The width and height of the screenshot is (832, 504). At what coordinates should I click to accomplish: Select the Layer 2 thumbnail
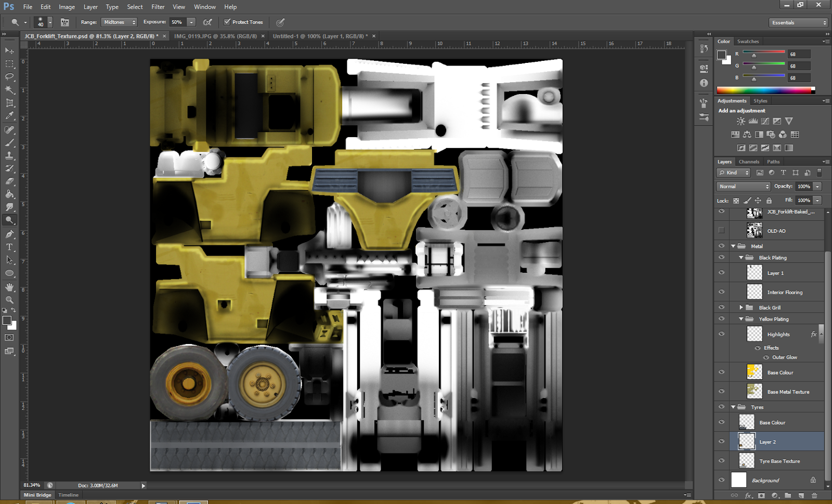746,441
